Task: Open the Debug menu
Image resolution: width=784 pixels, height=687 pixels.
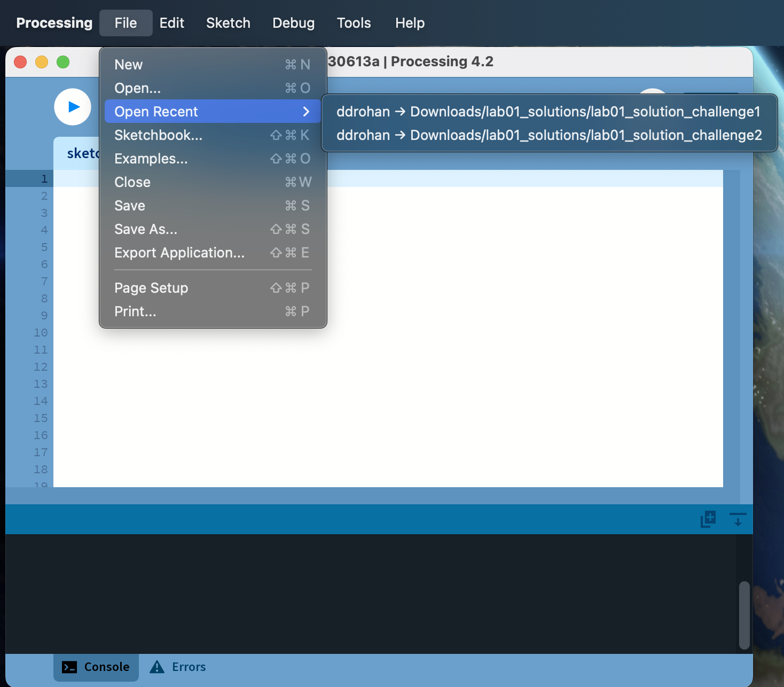Action: point(293,23)
